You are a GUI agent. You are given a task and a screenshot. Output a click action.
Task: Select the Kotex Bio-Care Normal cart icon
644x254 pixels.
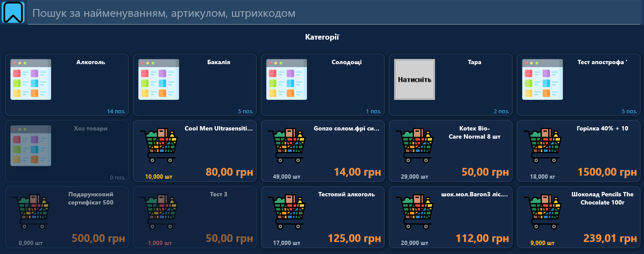coord(414,146)
